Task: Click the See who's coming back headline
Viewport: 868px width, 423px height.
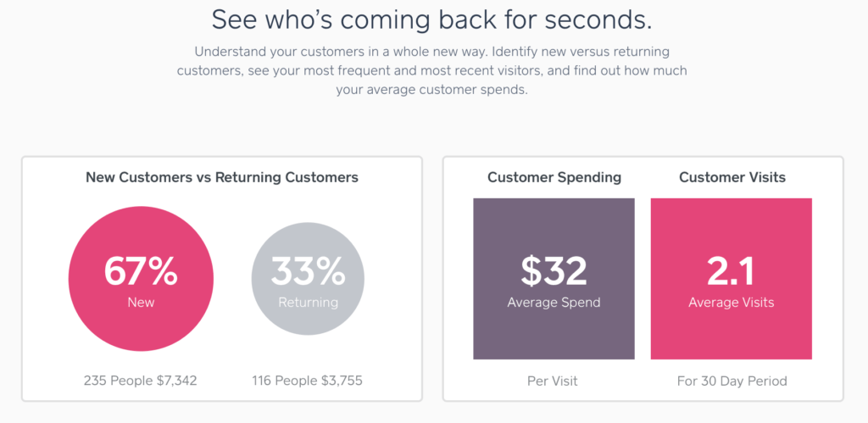Action: click(x=431, y=20)
